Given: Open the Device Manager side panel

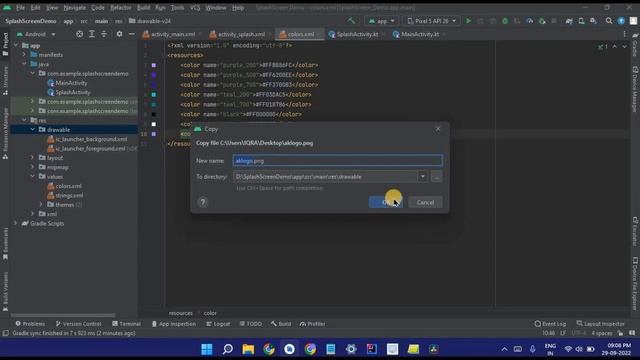Looking at the screenshot, I should coord(635,89).
